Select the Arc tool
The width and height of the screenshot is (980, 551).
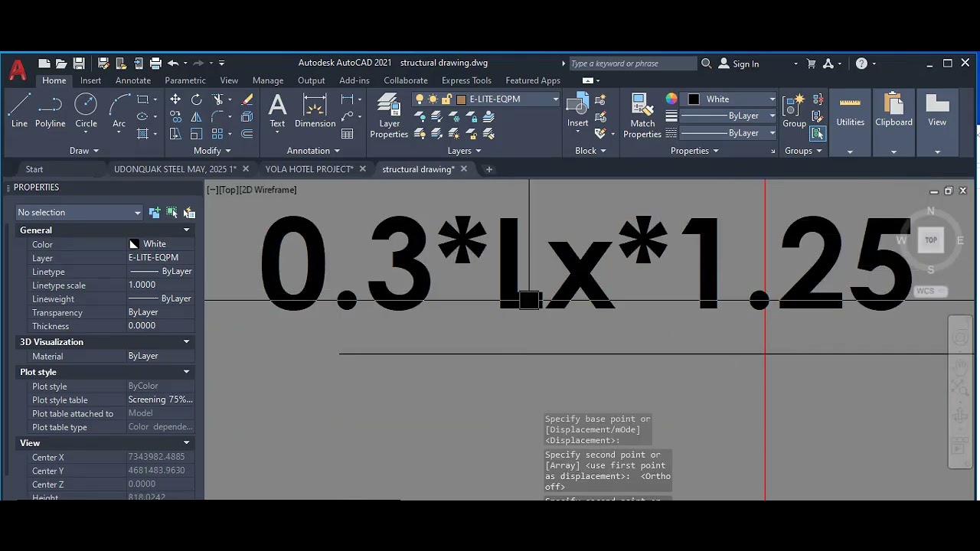pyautogui.click(x=119, y=111)
